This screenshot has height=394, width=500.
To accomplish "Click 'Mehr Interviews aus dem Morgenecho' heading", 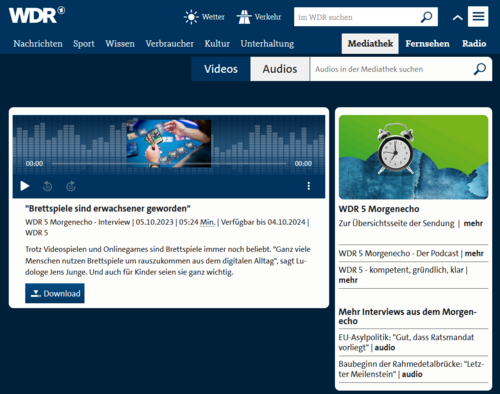I will pyautogui.click(x=408, y=316).
